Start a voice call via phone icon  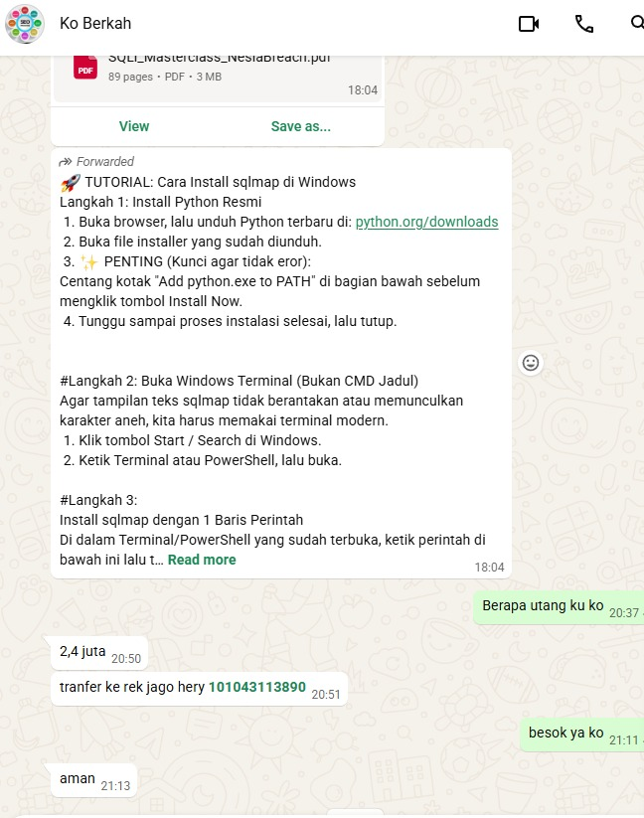click(x=584, y=24)
